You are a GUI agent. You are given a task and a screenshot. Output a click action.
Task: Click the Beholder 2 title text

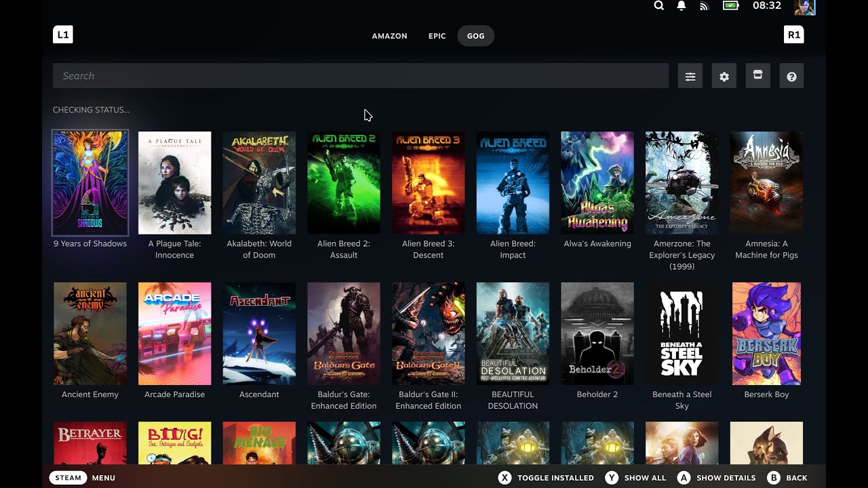(x=597, y=394)
